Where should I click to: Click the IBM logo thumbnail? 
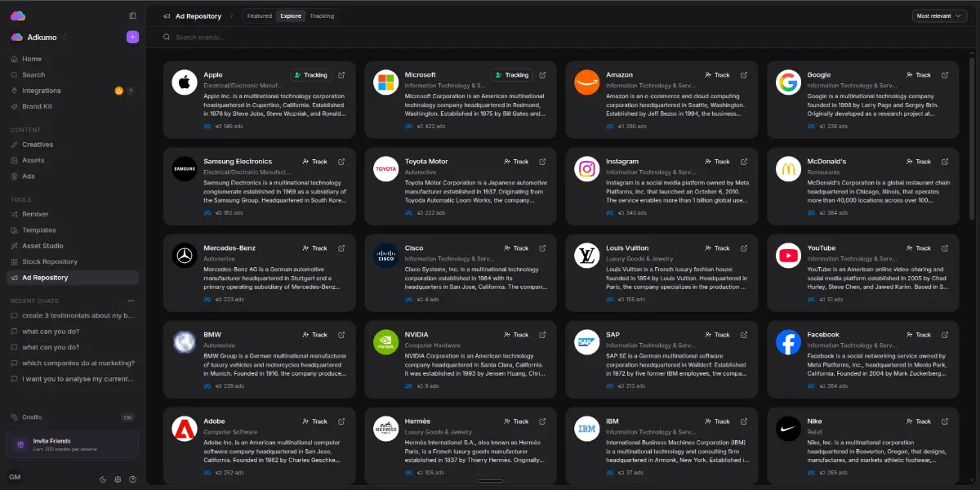(587, 429)
